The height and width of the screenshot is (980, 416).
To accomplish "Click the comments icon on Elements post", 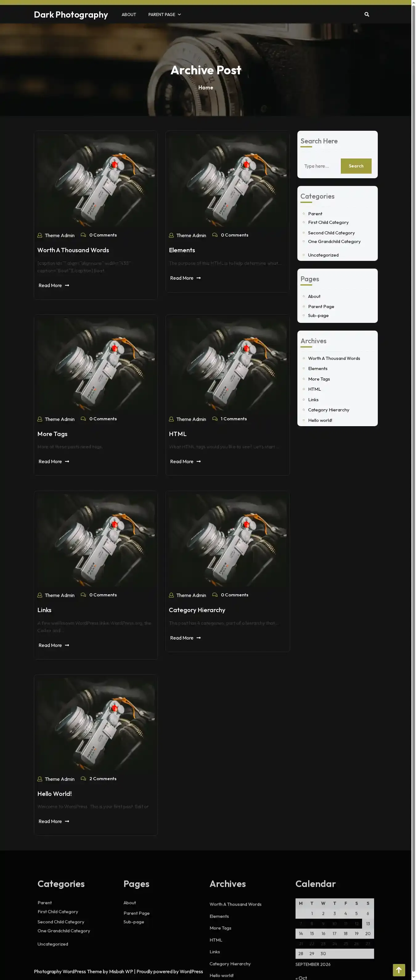I will click(x=215, y=235).
